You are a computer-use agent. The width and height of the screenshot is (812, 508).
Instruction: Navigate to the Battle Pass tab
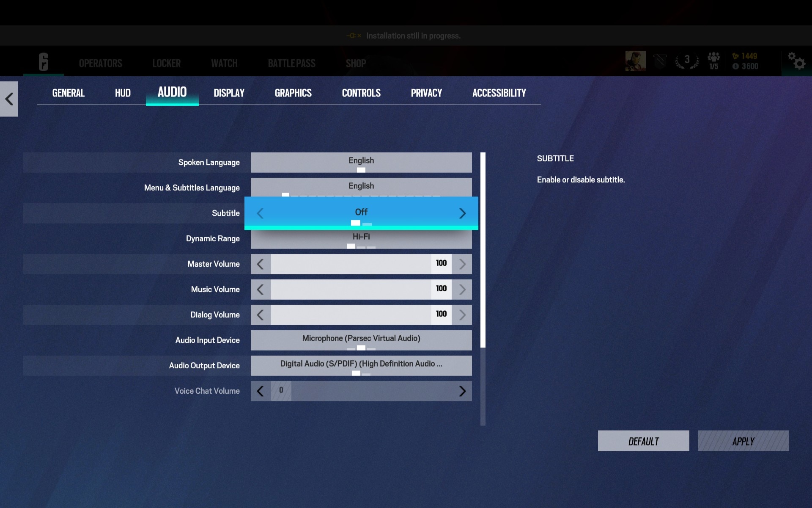point(291,63)
